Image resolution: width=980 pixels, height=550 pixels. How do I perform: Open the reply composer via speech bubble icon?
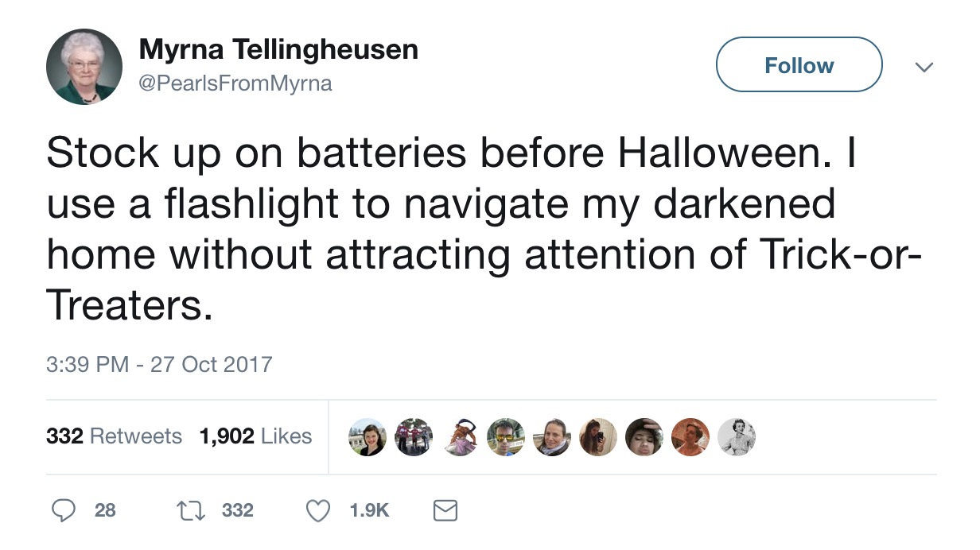pyautogui.click(x=64, y=511)
